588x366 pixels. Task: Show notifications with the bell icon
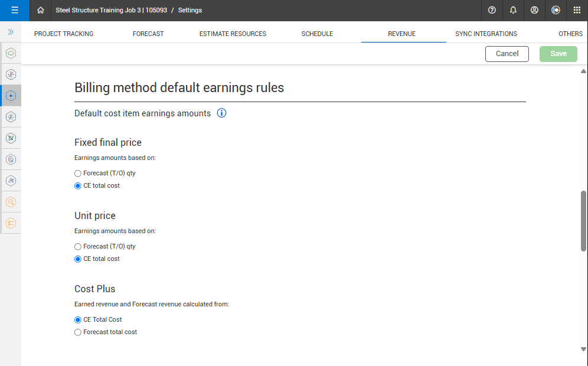(513, 10)
